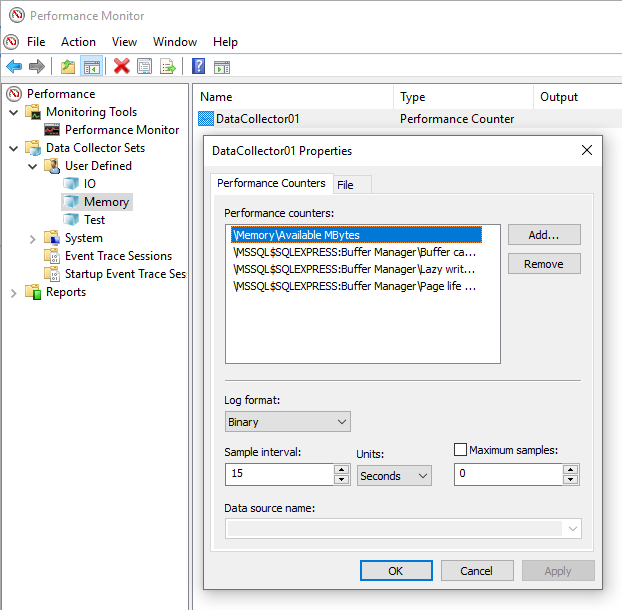Image resolution: width=622 pixels, height=610 pixels.
Task: Click the Output column header
Action: coord(578,97)
